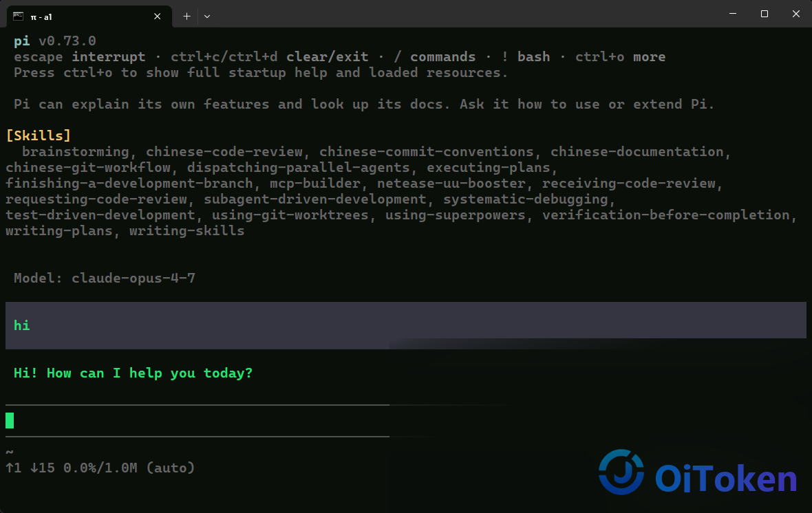Minimize the terminal window
The width and height of the screenshot is (812, 513).
point(733,14)
